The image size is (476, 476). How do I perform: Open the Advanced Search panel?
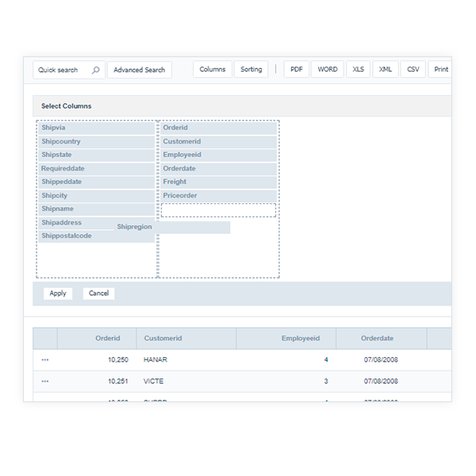[139, 70]
